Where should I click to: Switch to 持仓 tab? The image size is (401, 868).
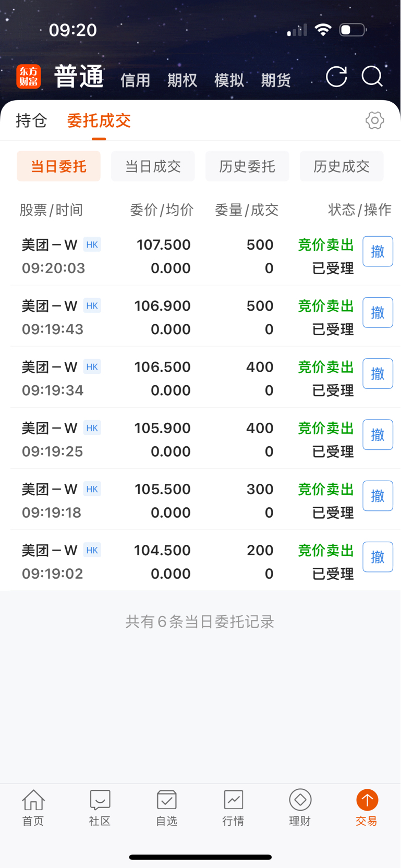pos(31,121)
